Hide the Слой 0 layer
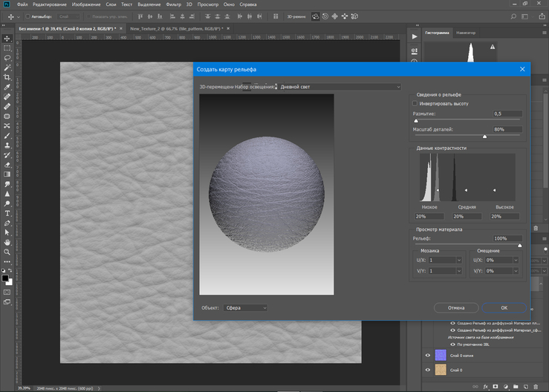Image resolution: width=549 pixels, height=392 pixels. pyautogui.click(x=427, y=370)
